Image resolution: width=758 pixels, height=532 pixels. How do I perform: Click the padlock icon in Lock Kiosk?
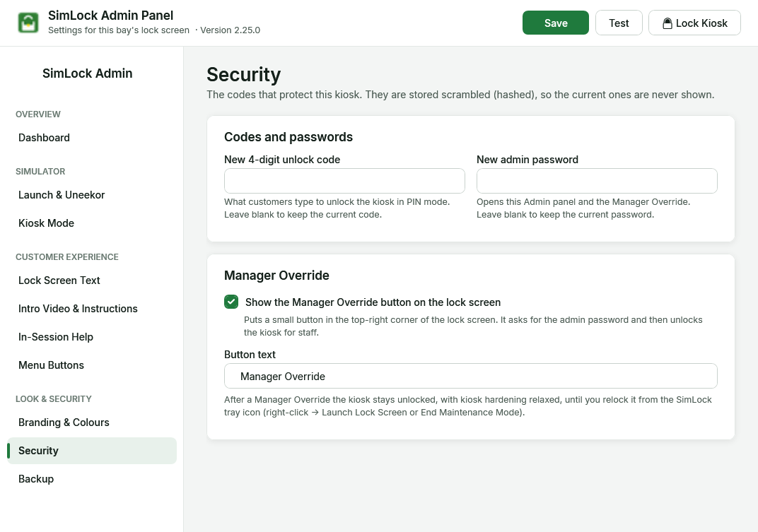(667, 23)
